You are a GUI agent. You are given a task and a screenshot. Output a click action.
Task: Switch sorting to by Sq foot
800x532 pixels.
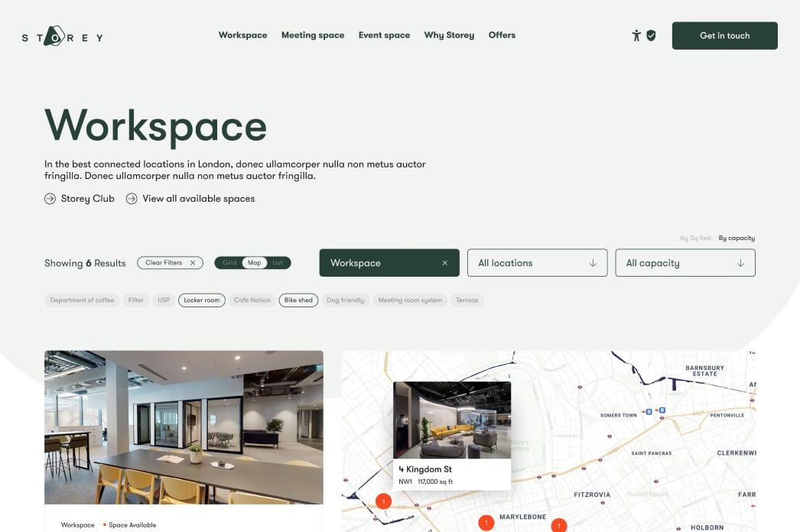(x=696, y=238)
